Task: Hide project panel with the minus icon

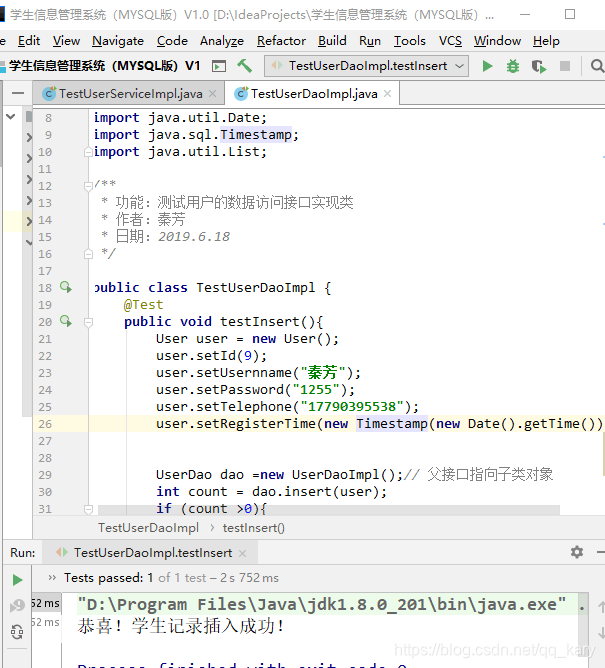Action: [x=18, y=93]
